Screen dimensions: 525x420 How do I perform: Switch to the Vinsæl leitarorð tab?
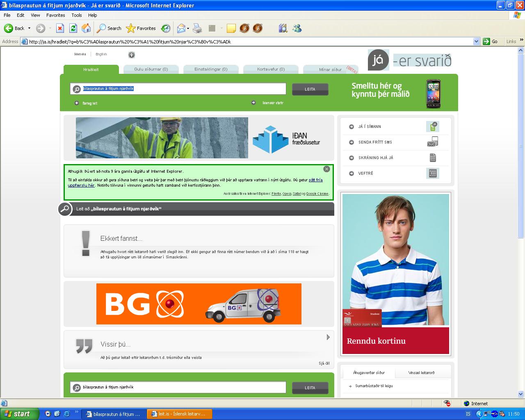tap(421, 373)
